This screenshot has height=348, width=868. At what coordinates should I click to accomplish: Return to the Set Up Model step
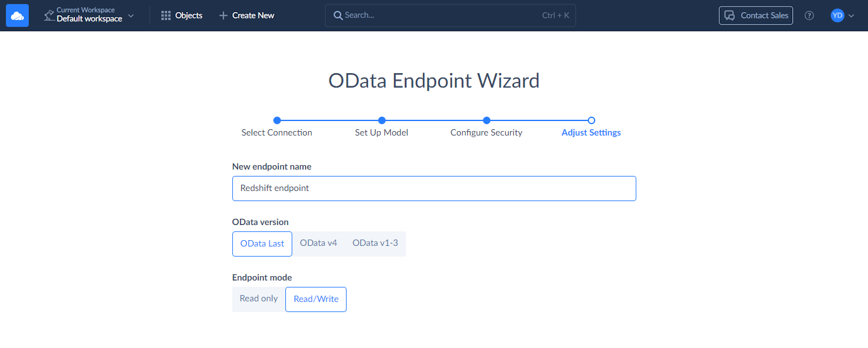[381, 120]
